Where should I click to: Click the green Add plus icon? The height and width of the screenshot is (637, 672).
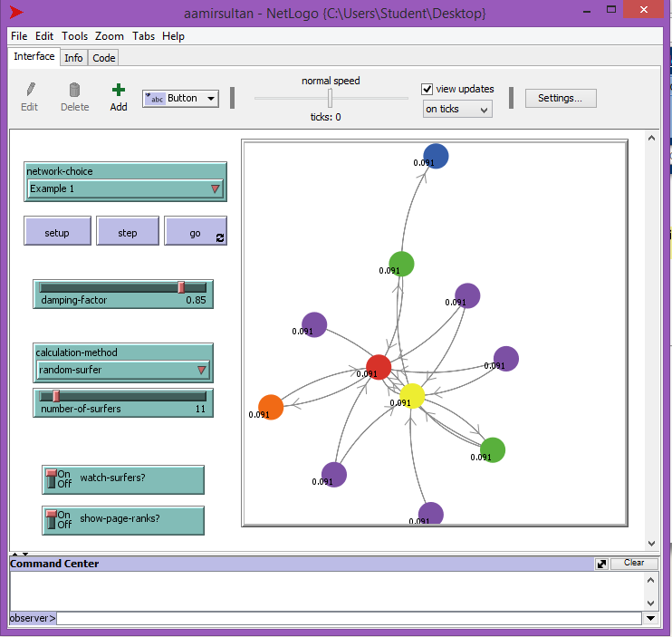point(119,90)
